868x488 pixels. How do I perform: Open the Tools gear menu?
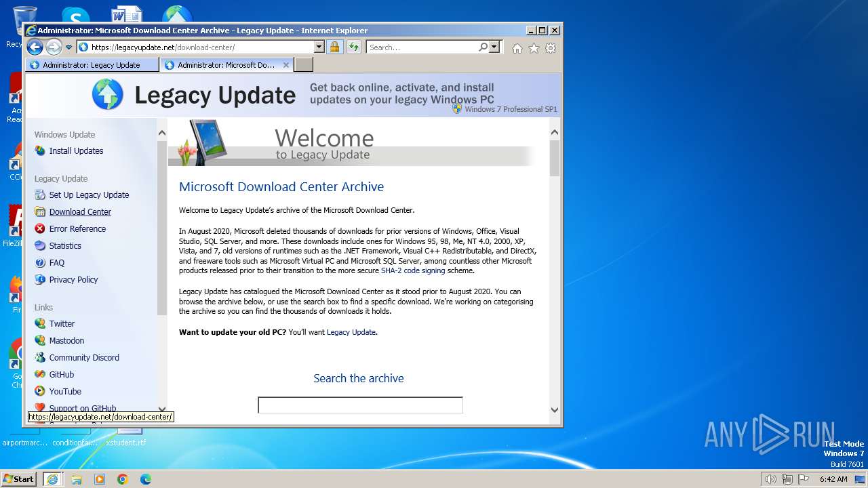(551, 48)
